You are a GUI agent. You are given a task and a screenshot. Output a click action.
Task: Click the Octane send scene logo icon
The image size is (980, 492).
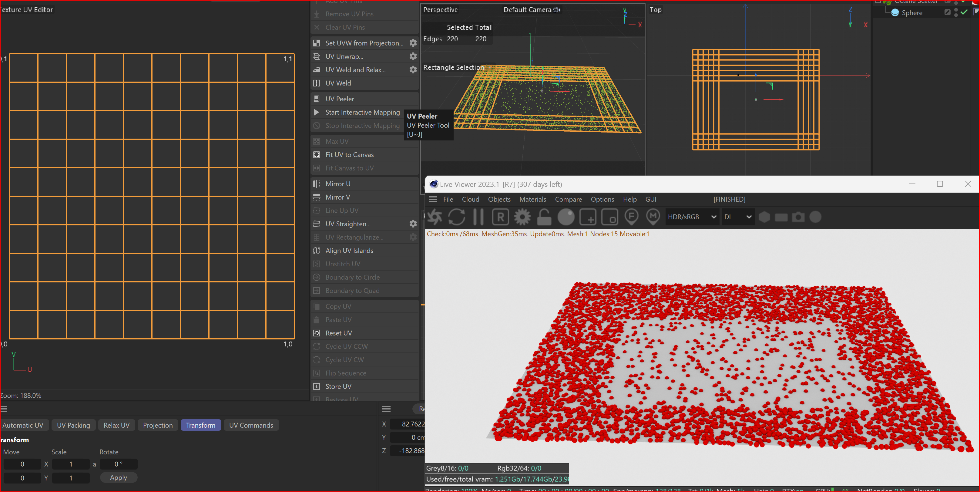click(435, 217)
